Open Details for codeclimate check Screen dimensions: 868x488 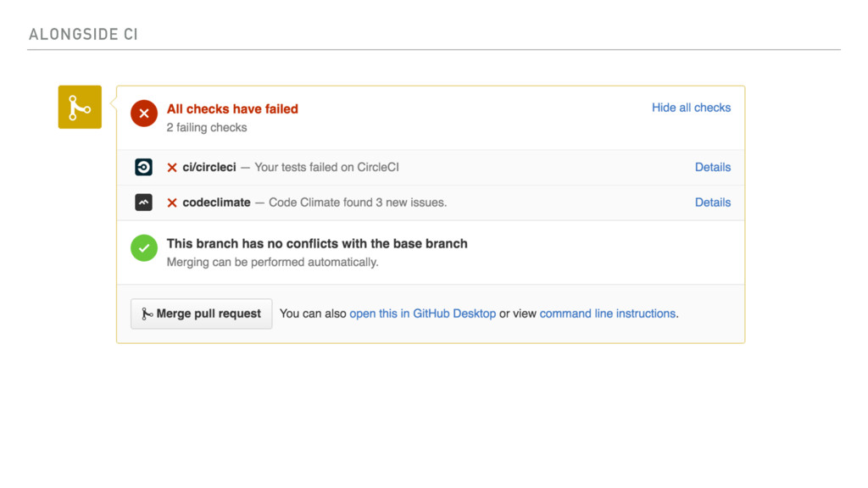712,202
